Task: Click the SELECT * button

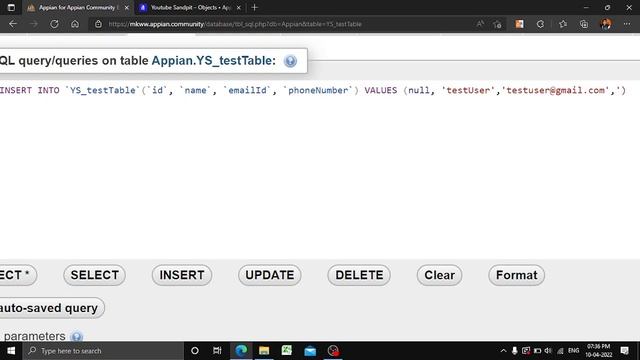Action: 18,275
